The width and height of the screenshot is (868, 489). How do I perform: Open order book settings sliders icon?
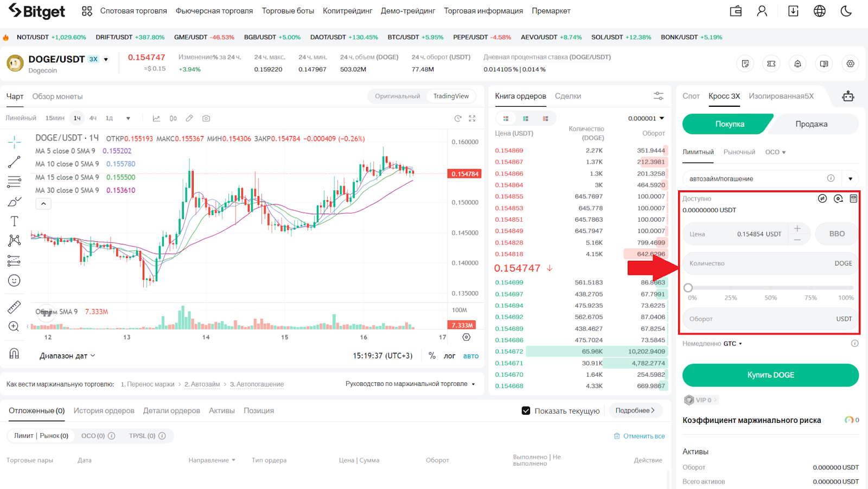pyautogui.click(x=659, y=96)
